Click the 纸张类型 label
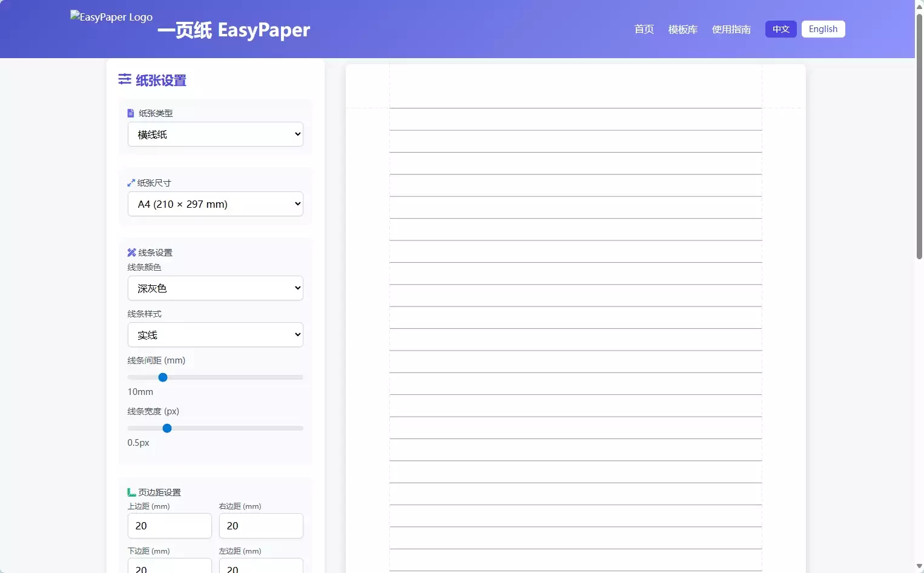The height and width of the screenshot is (573, 924). pyautogui.click(x=156, y=113)
